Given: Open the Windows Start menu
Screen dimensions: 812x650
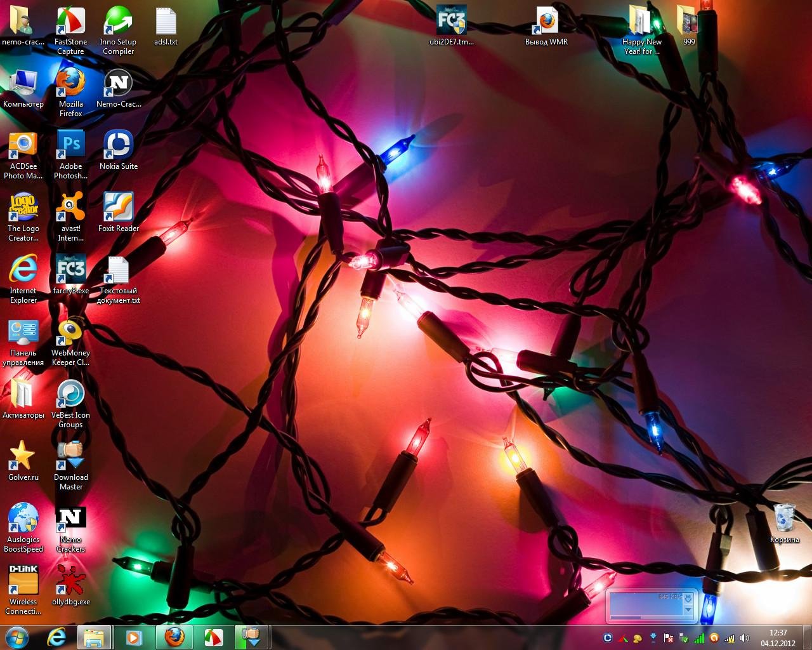Looking at the screenshot, I should pos(17,637).
